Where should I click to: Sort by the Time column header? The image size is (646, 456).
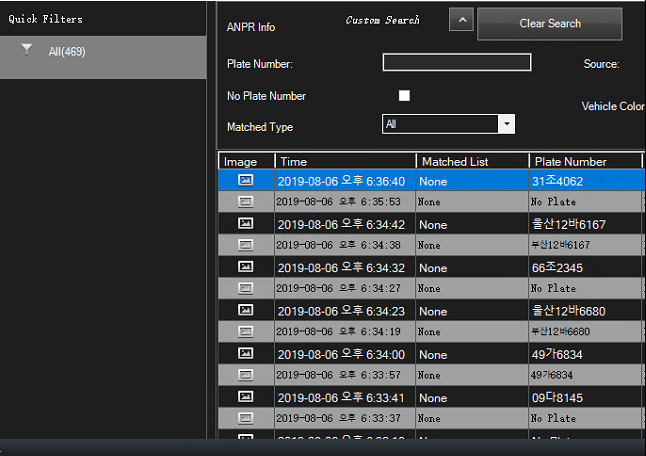(345, 161)
